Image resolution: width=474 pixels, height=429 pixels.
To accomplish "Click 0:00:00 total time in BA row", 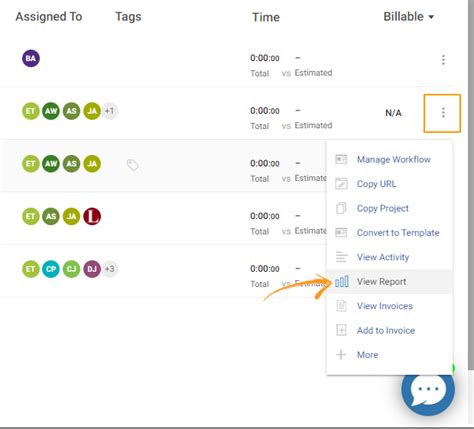I will pos(265,58).
